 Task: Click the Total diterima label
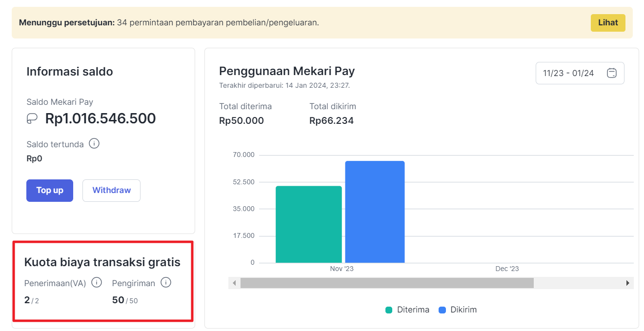(245, 106)
